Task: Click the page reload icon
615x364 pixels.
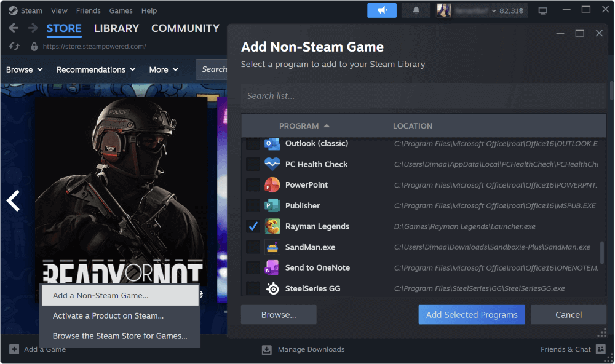Action: 16,46
